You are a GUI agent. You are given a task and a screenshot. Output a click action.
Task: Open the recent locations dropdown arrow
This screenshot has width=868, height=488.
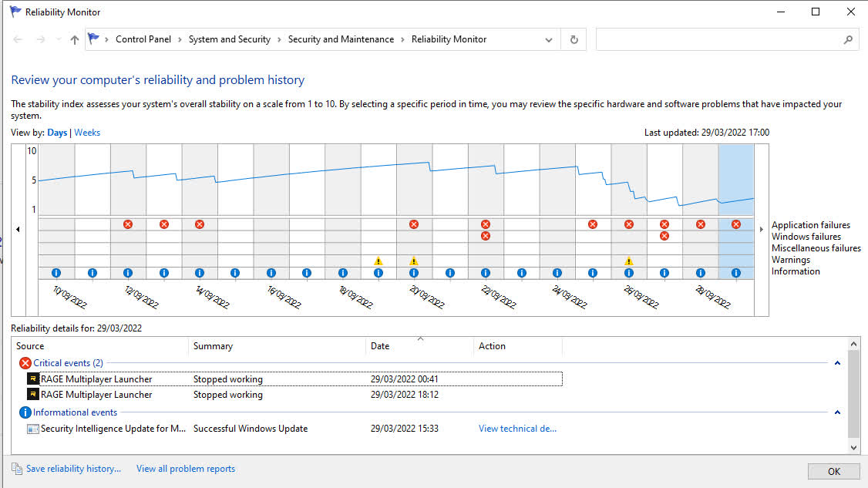click(x=58, y=39)
